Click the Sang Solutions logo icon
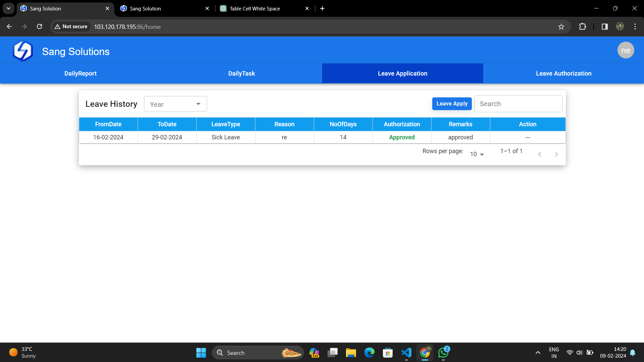 [x=23, y=51]
